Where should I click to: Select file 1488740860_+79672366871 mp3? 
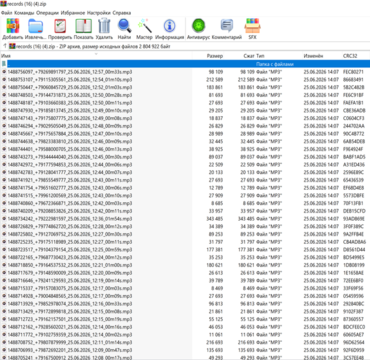pos(70,203)
